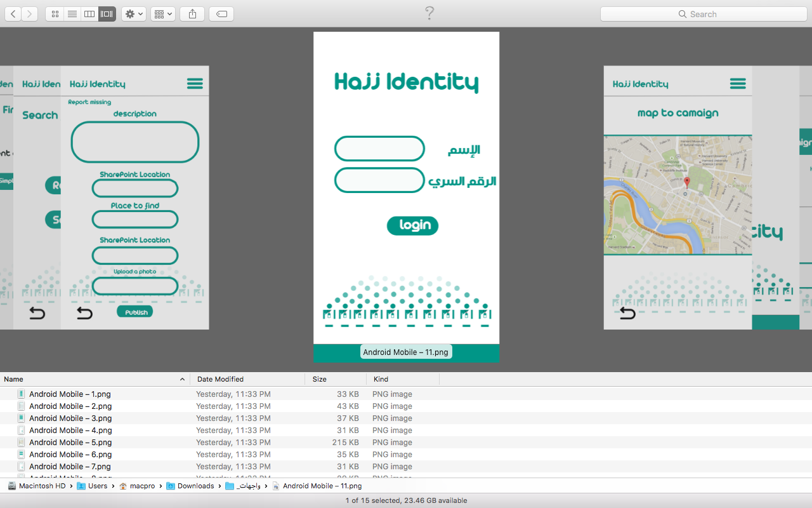Select Android Mobile – 6.png row
The width and height of the screenshot is (812, 508).
(x=406, y=455)
